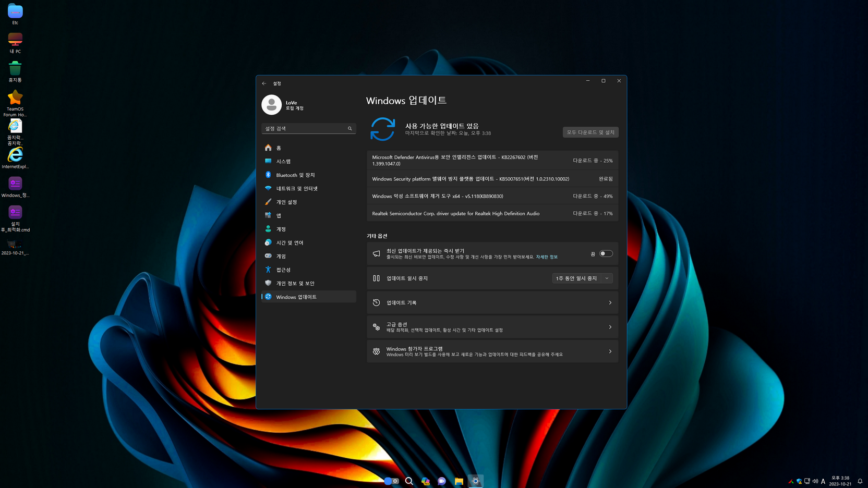The image size is (868, 488).
Task: Click the 업데이트 일시 중지 pause icon
Action: pos(376,278)
